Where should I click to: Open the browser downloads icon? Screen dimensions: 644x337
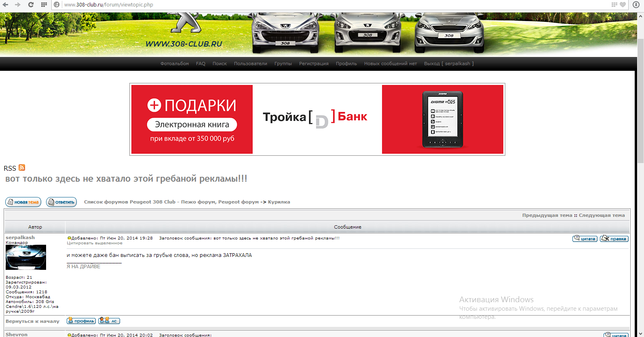(x=636, y=5)
